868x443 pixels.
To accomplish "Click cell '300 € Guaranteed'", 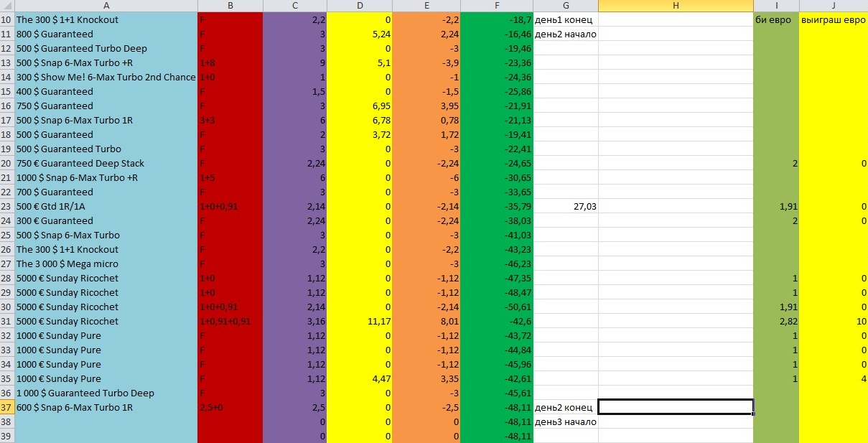I will [x=106, y=221].
